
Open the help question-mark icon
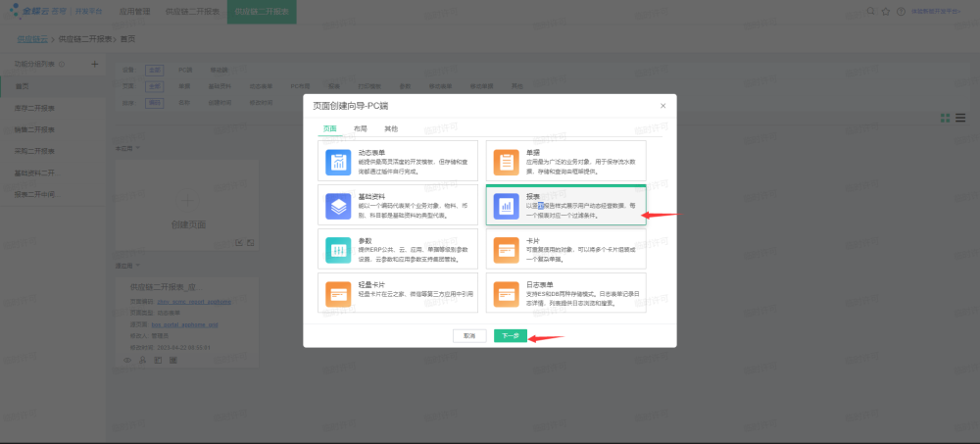pyautogui.click(x=901, y=11)
